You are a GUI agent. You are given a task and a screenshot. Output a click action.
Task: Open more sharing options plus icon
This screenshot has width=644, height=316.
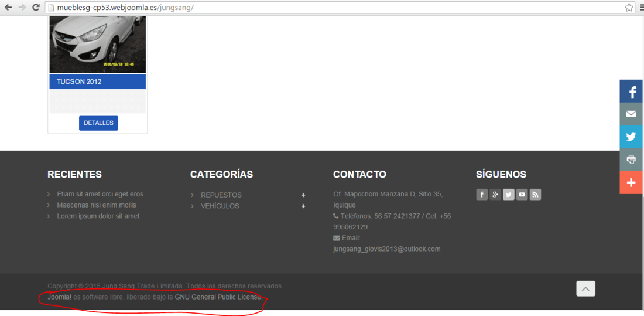click(x=631, y=182)
